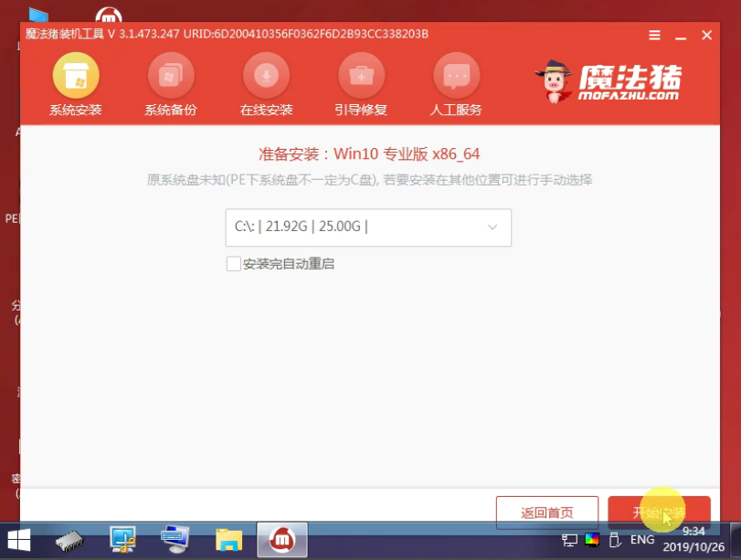Open the network status tray icon
The width and height of the screenshot is (741, 560).
point(570,540)
